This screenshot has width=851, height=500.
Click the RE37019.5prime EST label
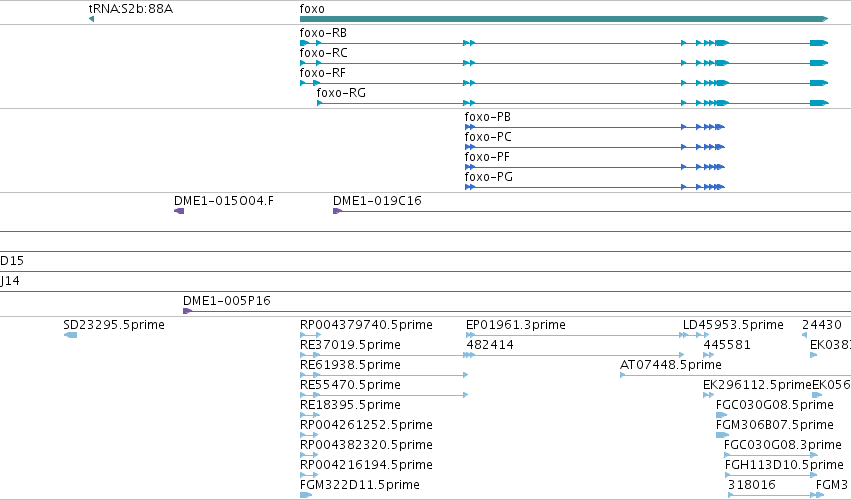(350, 345)
